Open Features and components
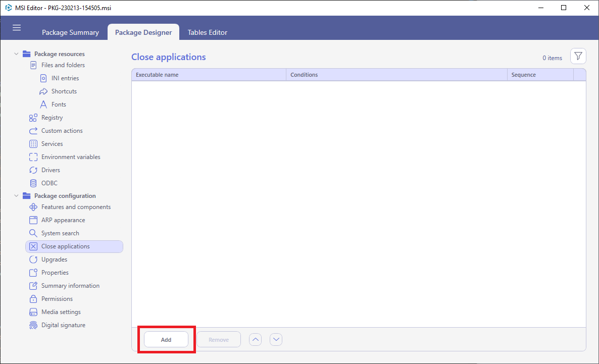The image size is (599, 364). coord(76,207)
